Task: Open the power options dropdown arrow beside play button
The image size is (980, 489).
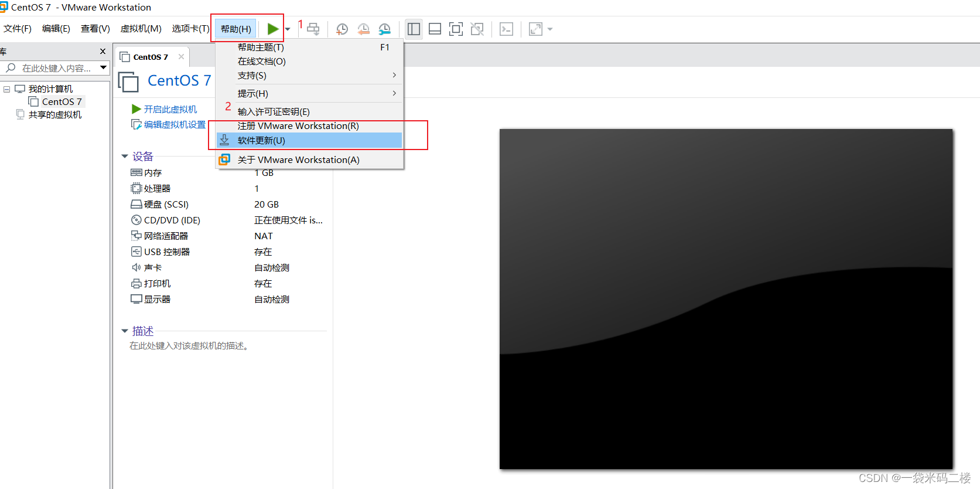Action: (288, 29)
